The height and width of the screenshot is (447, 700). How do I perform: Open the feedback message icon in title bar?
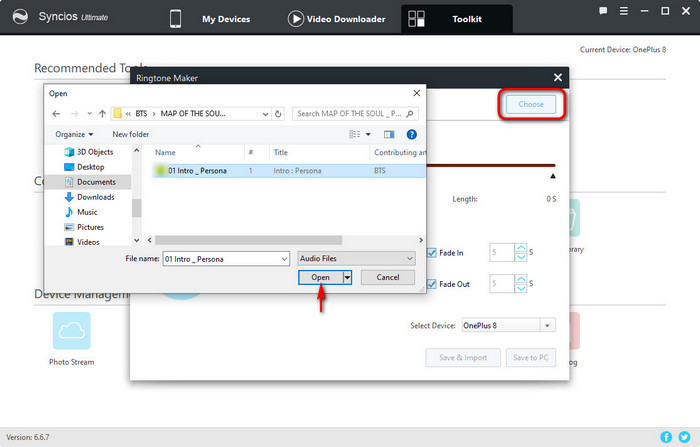(x=603, y=11)
